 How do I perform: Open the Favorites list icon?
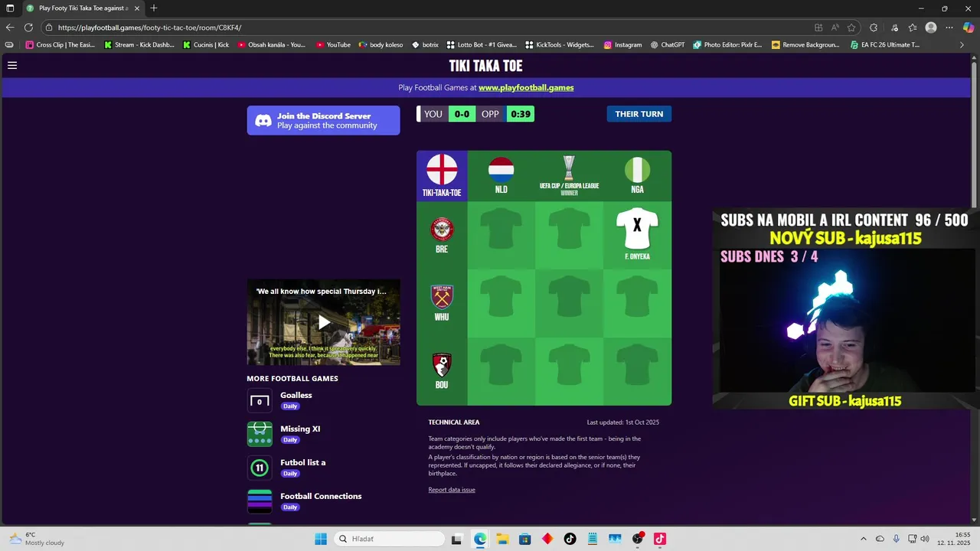point(913,28)
